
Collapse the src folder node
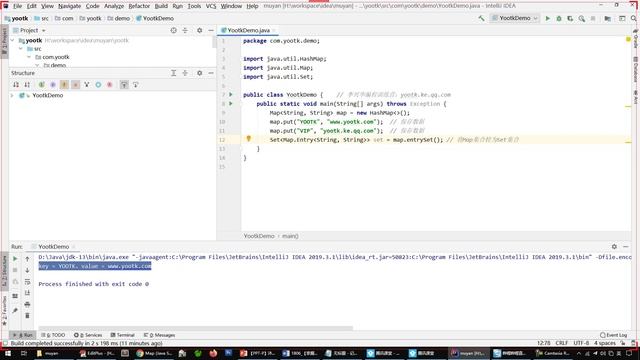click(x=21, y=49)
